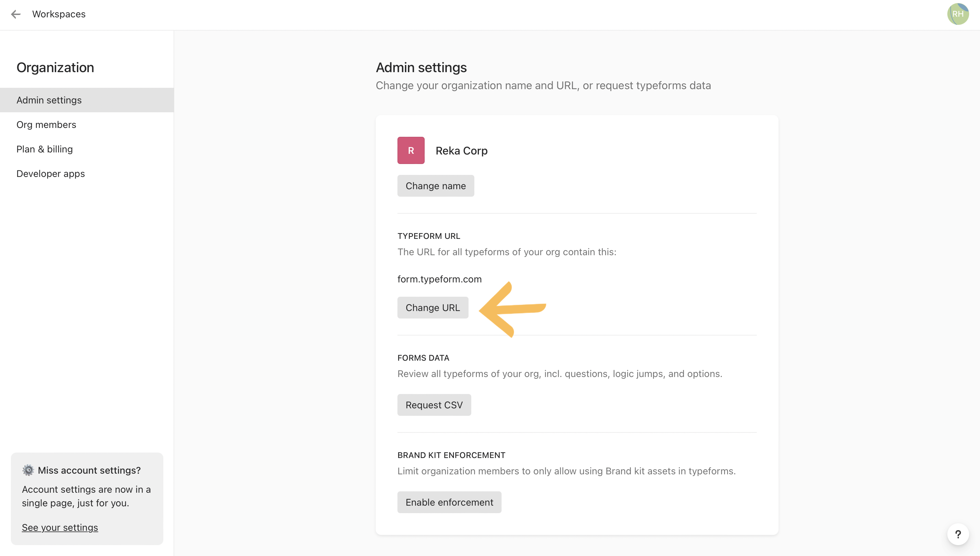Viewport: 980px width, 556px height.
Task: Open Developer apps section
Action: click(87, 174)
